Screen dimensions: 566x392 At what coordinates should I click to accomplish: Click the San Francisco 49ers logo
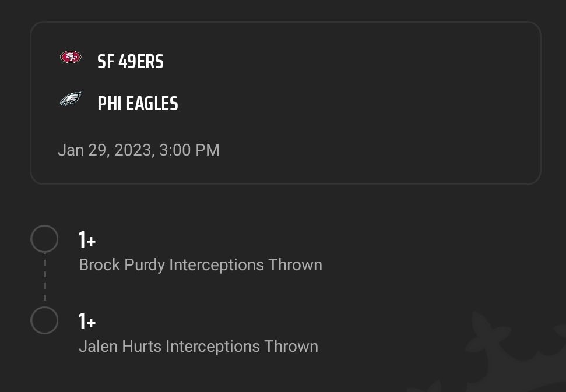click(71, 57)
